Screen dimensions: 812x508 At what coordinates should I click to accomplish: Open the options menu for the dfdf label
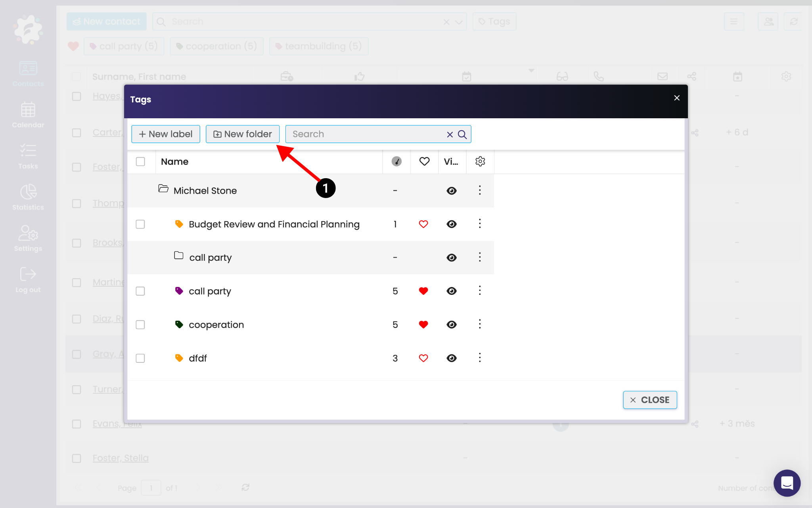(x=480, y=358)
